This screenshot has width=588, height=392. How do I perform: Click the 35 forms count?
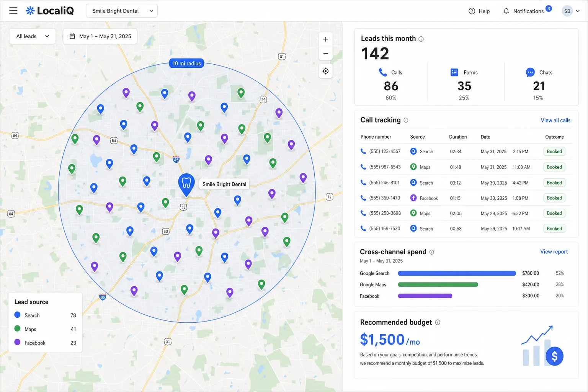coord(464,86)
